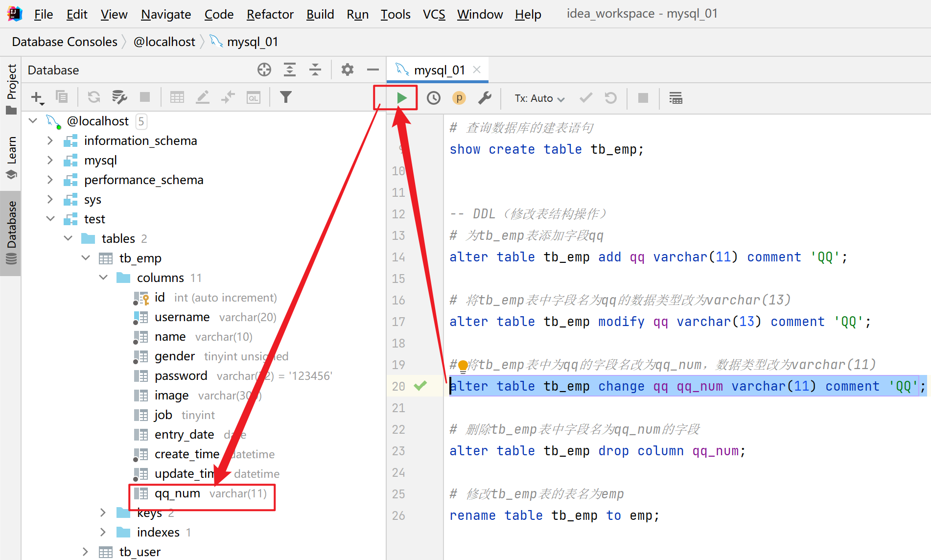Click the intention light bulb on line 19
This screenshot has height=560, width=931.
(x=463, y=365)
